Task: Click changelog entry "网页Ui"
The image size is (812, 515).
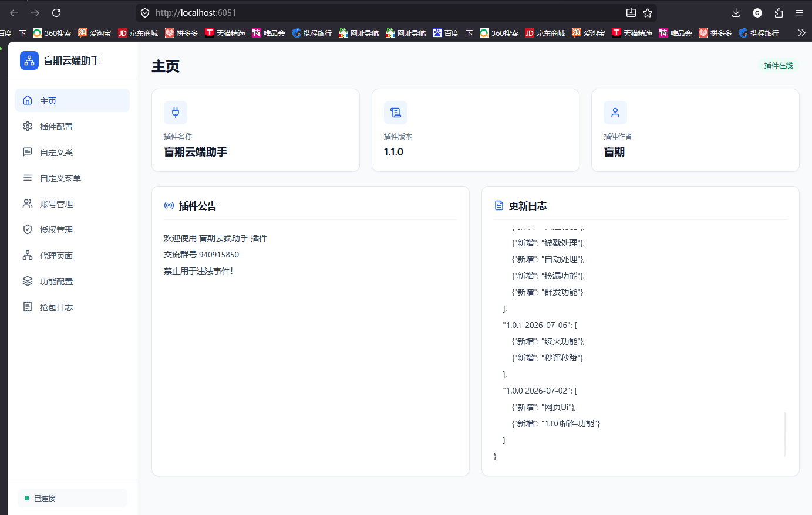Action: pos(544,407)
